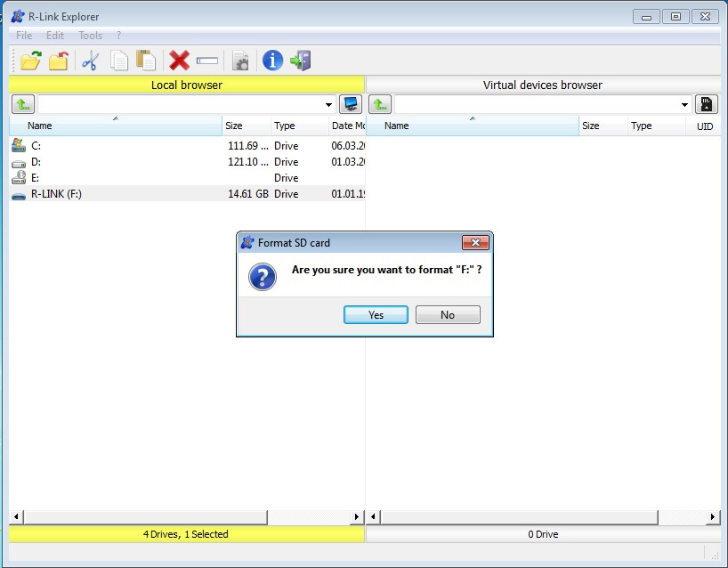Click the "0 Drive" status text
Image resolution: width=728 pixels, height=568 pixels.
(x=543, y=534)
